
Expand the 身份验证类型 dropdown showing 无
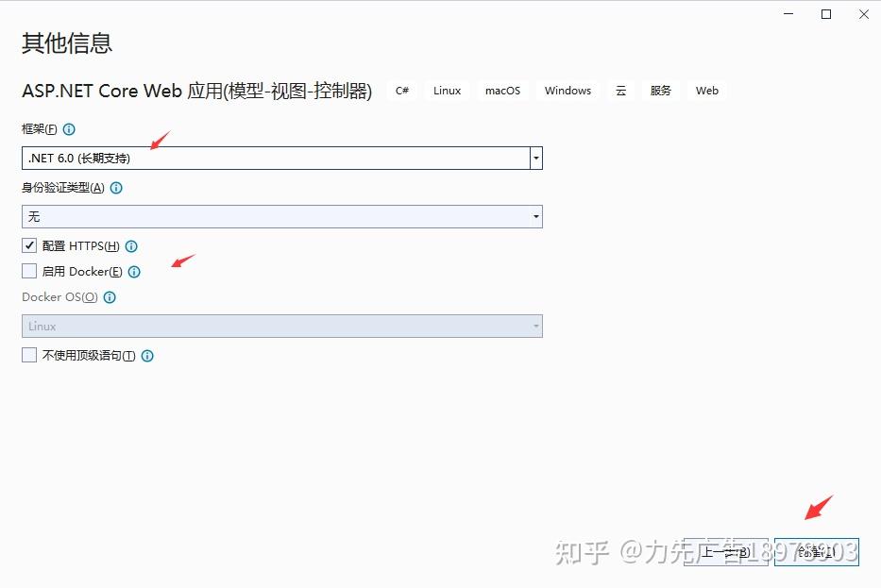point(282,217)
